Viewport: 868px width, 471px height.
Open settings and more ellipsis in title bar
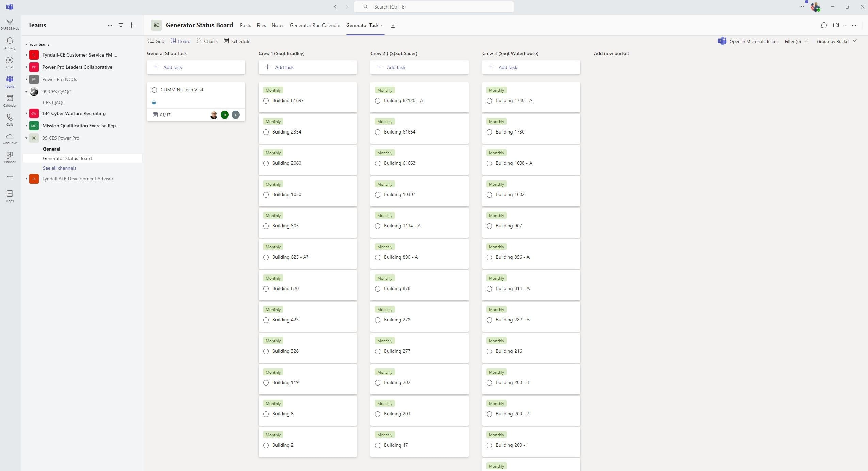(801, 7)
